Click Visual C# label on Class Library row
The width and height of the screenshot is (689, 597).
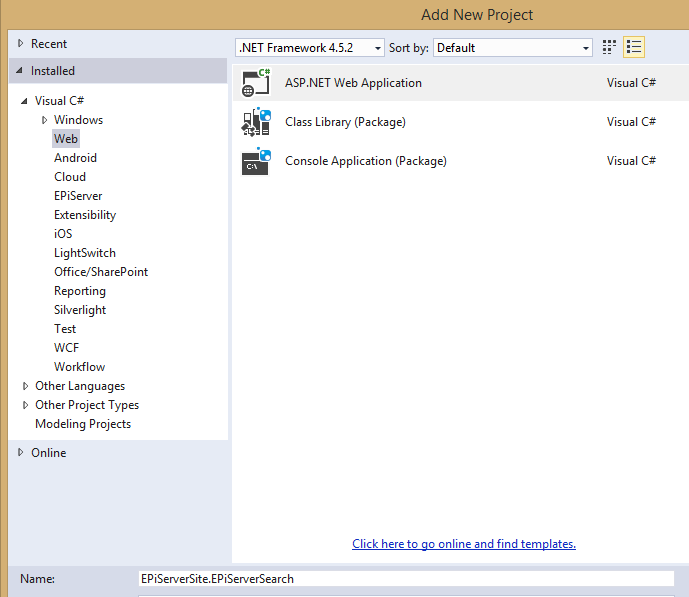click(x=631, y=122)
